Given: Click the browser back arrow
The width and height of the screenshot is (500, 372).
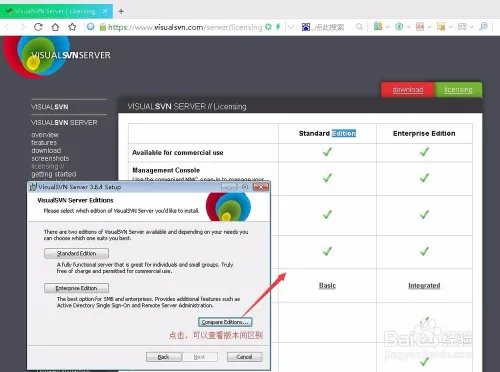Looking at the screenshot, I should pyautogui.click(x=7, y=27).
